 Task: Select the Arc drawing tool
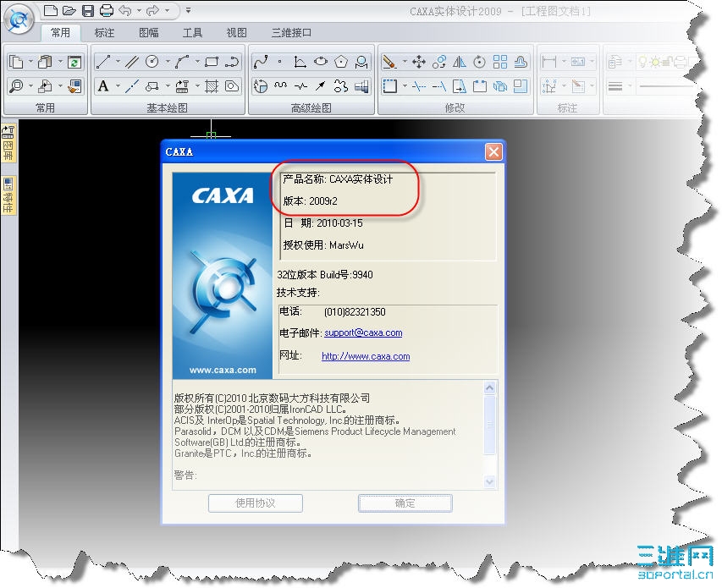(182, 61)
